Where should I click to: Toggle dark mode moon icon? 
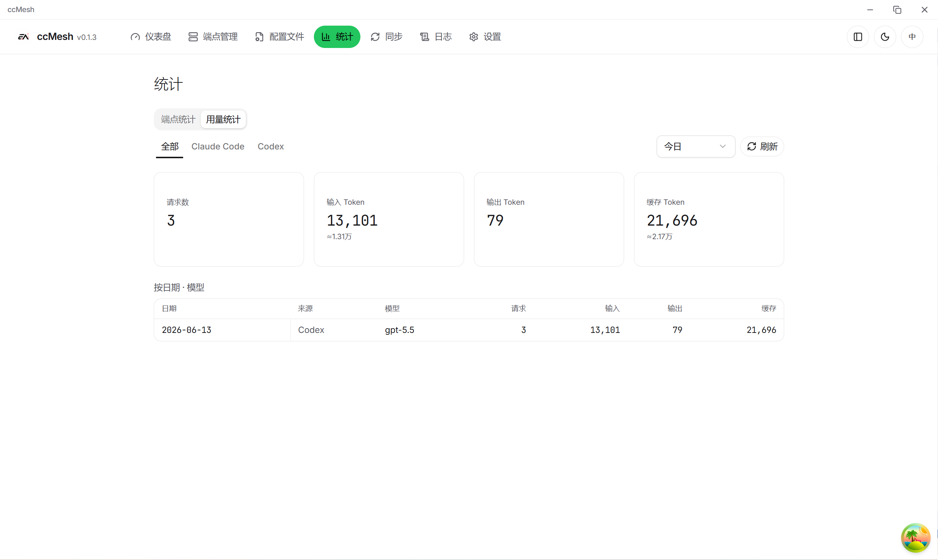coord(885,37)
